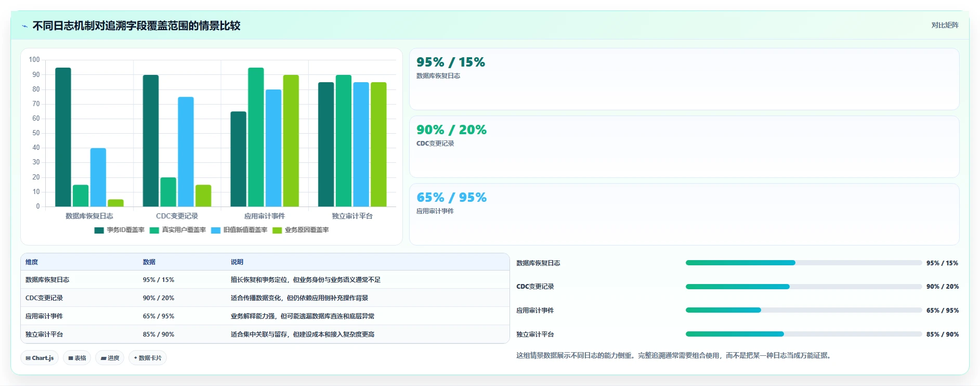
Task: Click the 数据库恢复日志 x-axis label under the chart
Action: coord(89,216)
